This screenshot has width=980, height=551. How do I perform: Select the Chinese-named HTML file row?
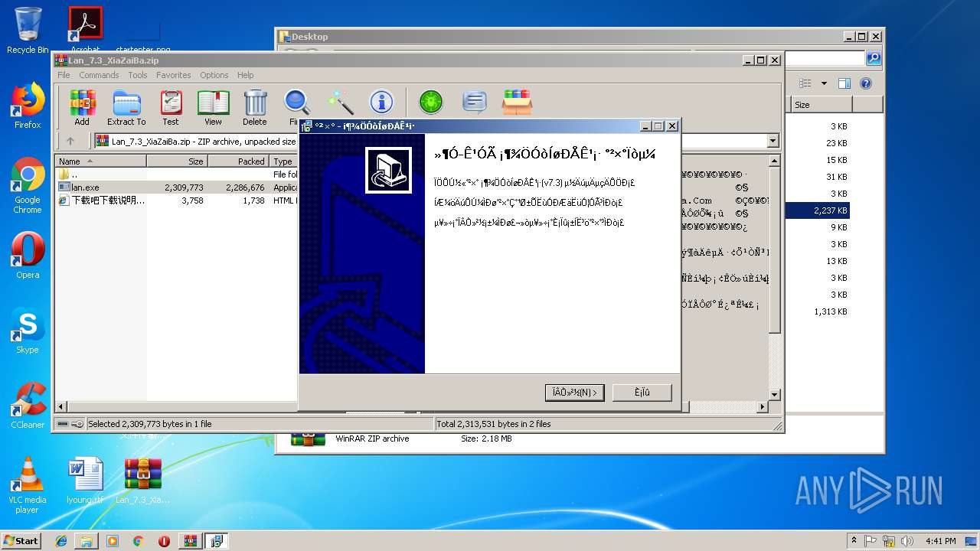point(177,201)
